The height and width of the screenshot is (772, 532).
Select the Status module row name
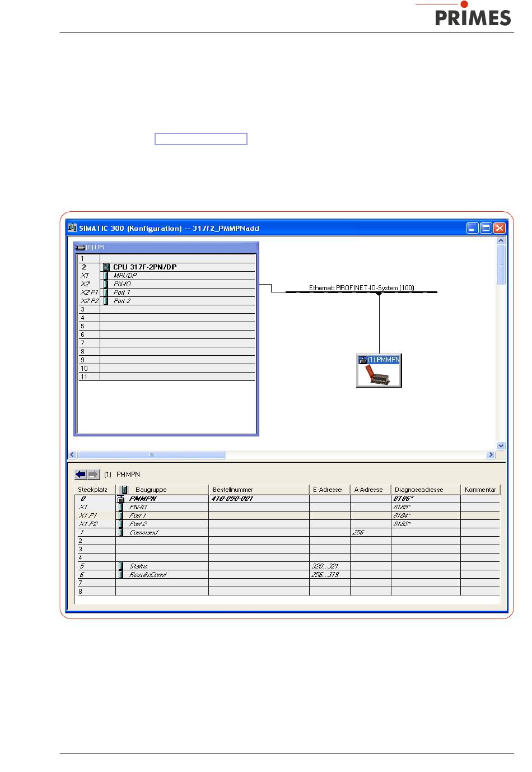(x=138, y=566)
